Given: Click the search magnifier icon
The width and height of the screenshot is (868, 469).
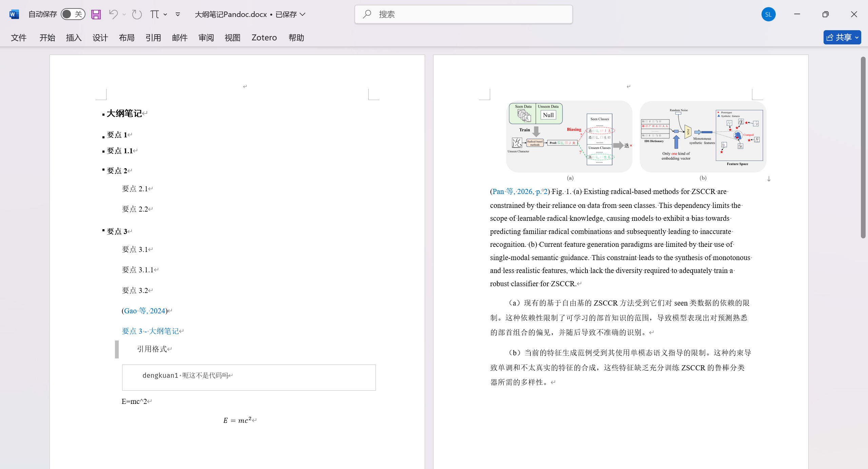Looking at the screenshot, I should (367, 14).
